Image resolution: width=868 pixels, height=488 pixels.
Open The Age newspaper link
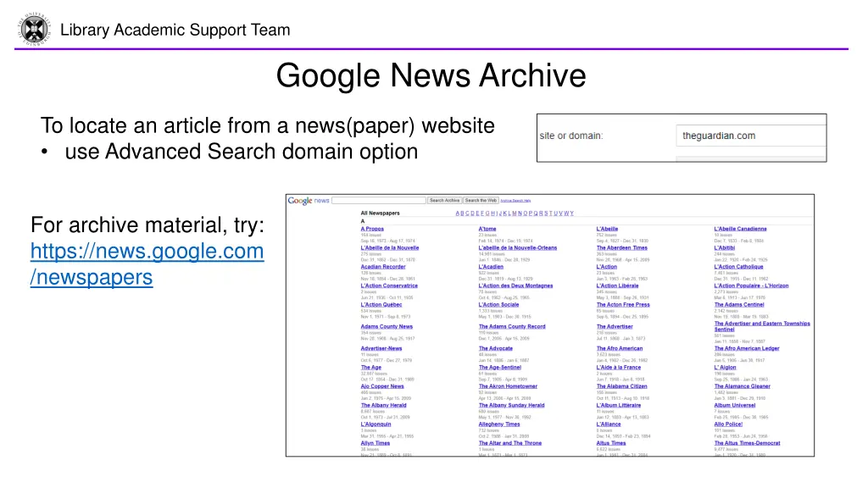click(x=371, y=368)
